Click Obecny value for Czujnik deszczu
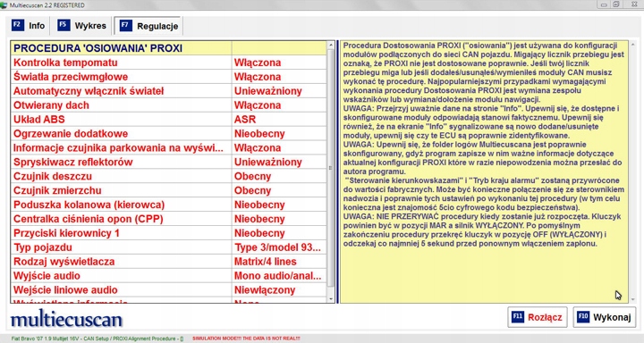644x343 pixels. [x=279, y=177]
